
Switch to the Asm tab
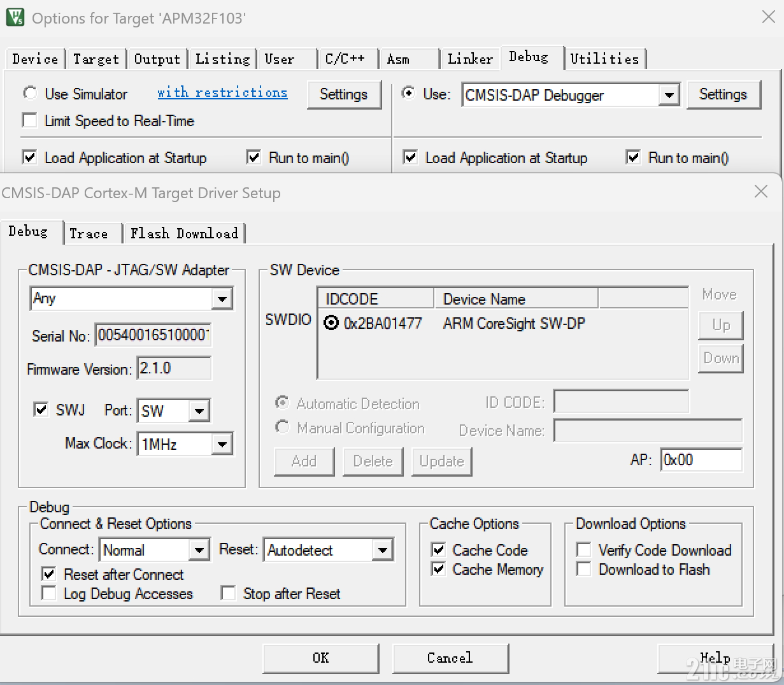(x=410, y=59)
